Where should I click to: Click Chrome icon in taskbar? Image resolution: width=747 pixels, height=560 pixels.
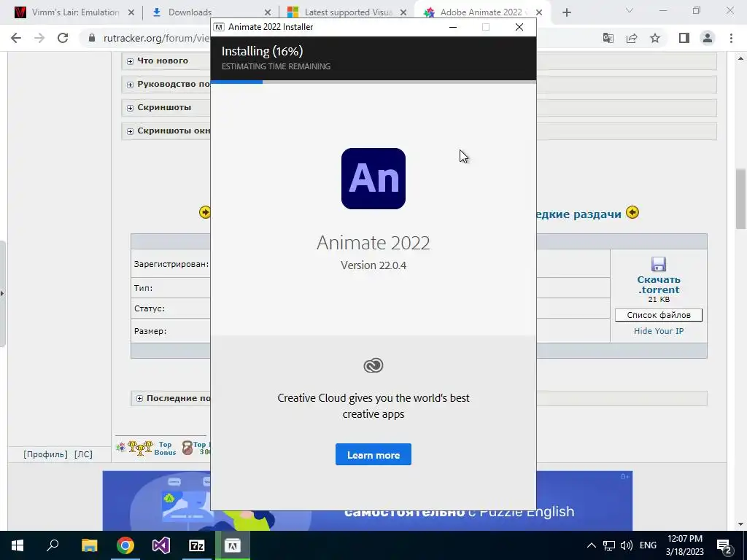coord(125,545)
